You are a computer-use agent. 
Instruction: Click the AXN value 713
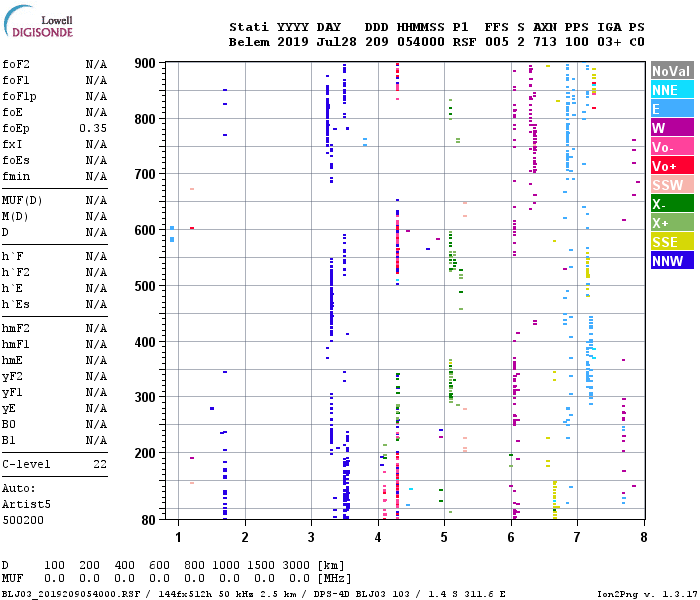point(545,42)
